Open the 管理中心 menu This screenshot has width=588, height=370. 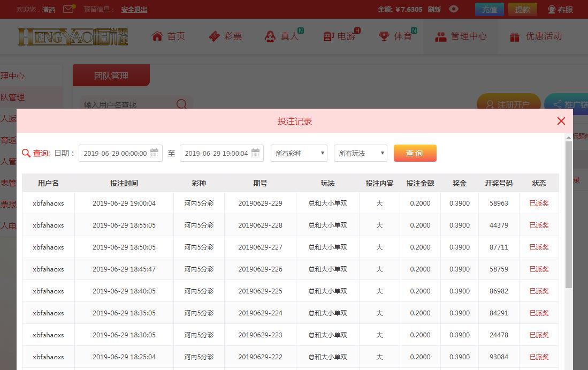(x=461, y=36)
